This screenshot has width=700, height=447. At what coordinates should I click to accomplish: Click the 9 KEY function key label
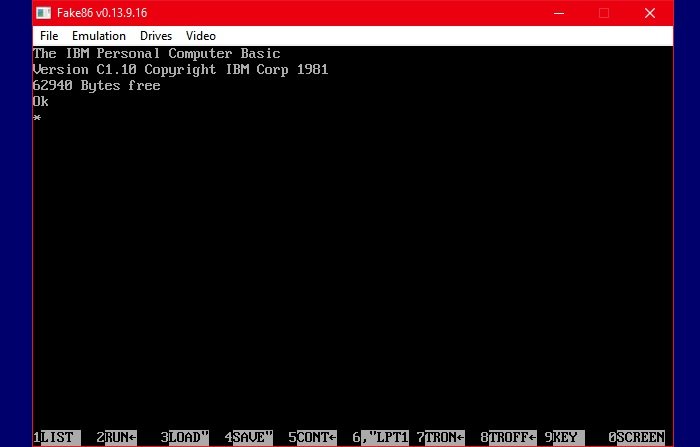565,437
